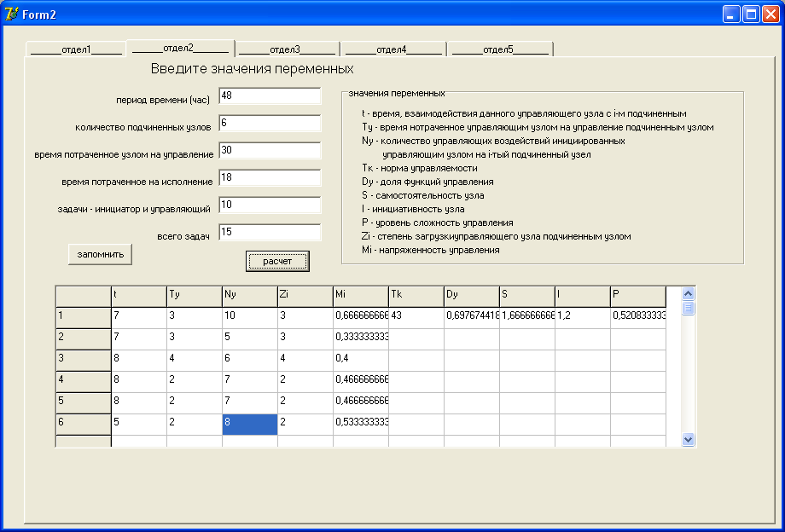This screenshot has height=532, width=785.
Task: Focus the количество подчиненных узлов field
Action: click(270, 123)
